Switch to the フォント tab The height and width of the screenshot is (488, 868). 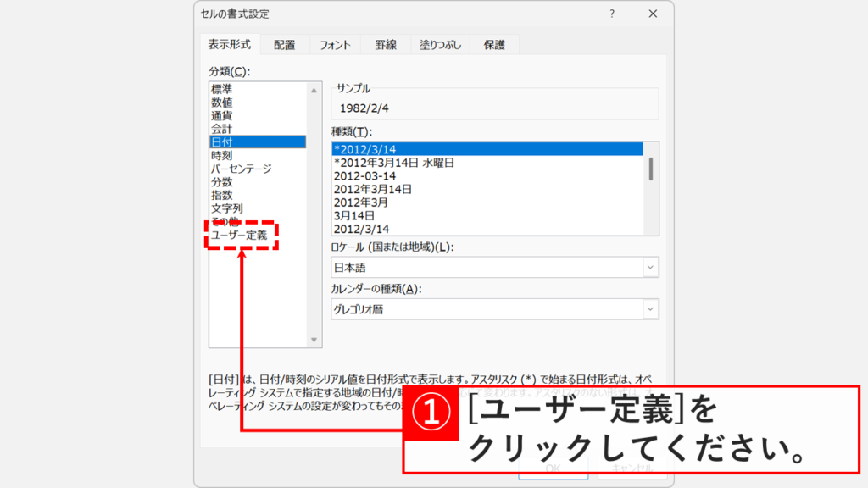pos(336,43)
